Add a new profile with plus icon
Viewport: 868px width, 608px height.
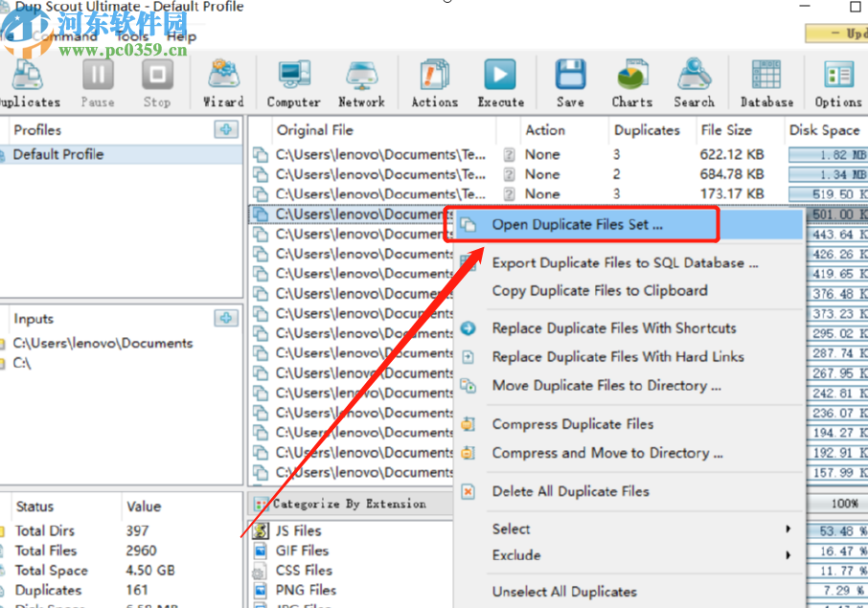coord(226,129)
